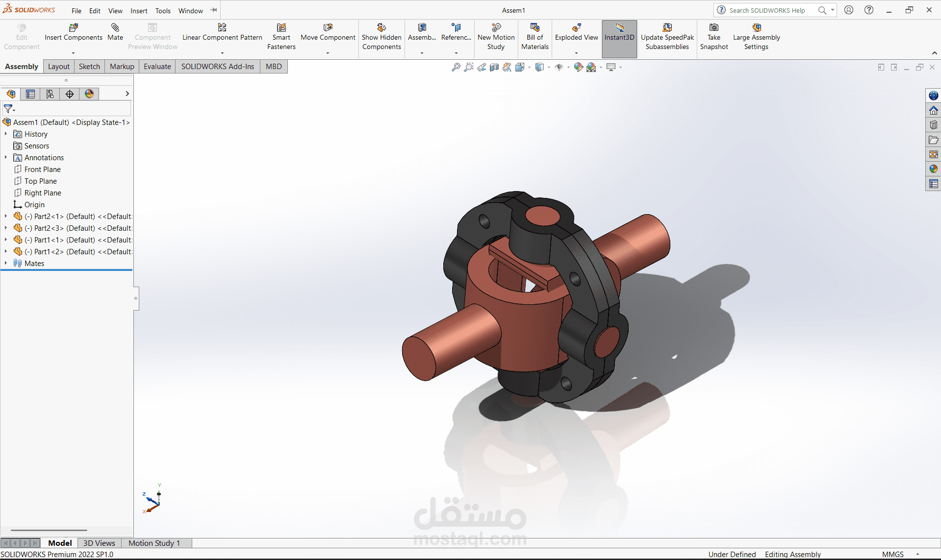
Task: Expand the Mates folder
Action: (x=6, y=263)
